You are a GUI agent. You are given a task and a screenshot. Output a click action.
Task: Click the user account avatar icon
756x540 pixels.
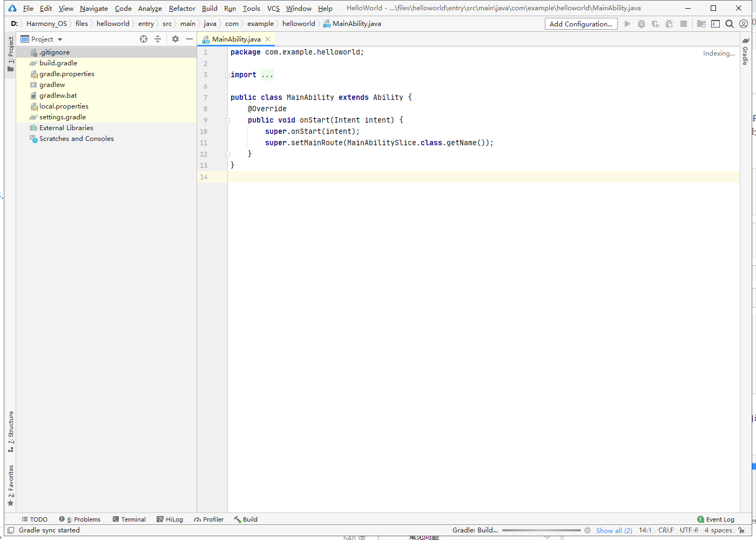(744, 24)
